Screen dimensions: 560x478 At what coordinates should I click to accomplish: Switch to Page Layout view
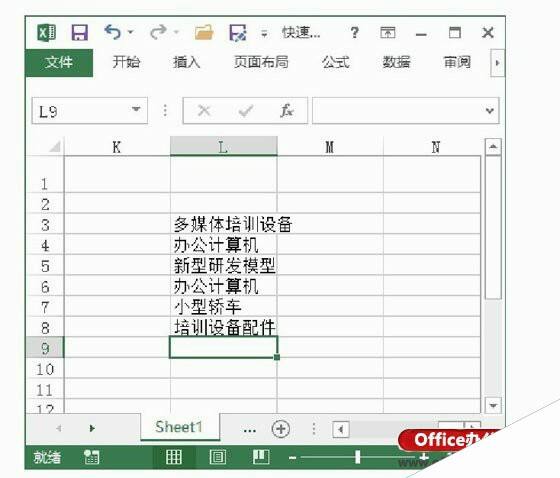pyautogui.click(x=218, y=457)
